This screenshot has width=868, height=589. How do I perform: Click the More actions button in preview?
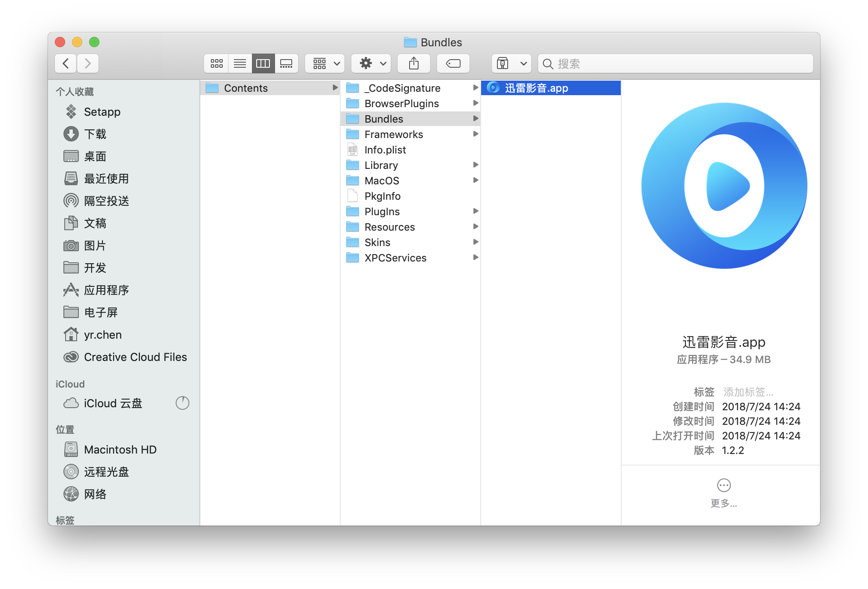tap(724, 485)
